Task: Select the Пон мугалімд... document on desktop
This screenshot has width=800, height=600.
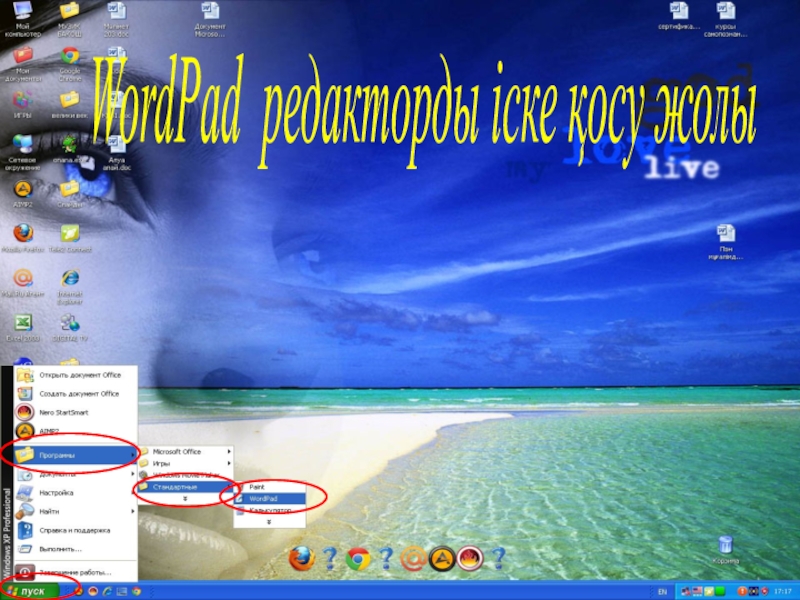Action: (725, 242)
